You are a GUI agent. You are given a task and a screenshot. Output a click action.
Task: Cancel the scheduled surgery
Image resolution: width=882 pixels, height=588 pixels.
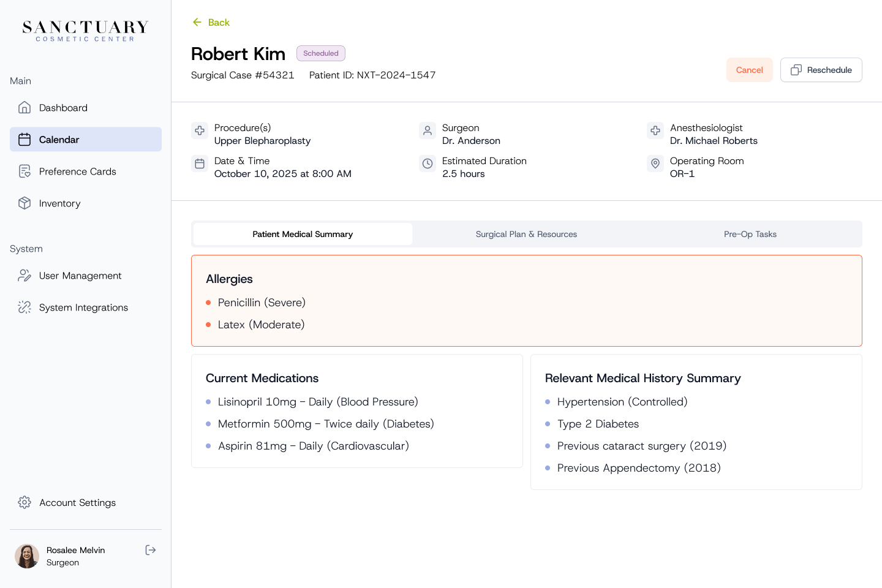tap(750, 70)
